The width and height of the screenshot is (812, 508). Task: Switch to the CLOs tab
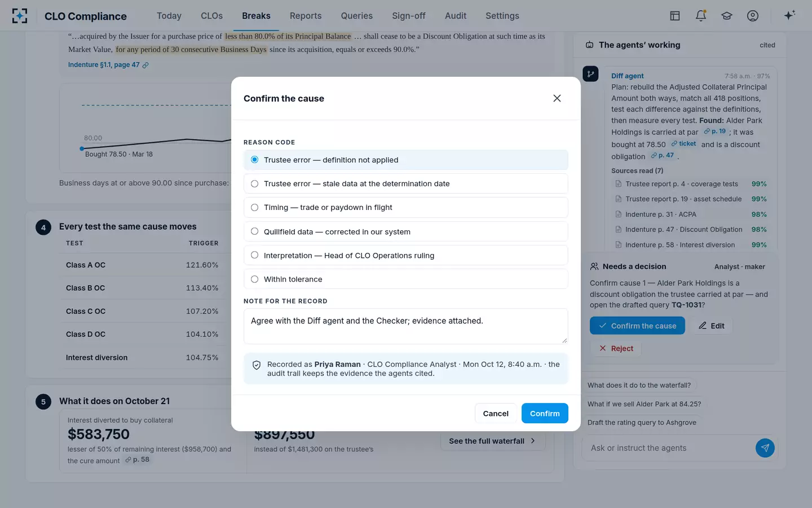[211, 16]
